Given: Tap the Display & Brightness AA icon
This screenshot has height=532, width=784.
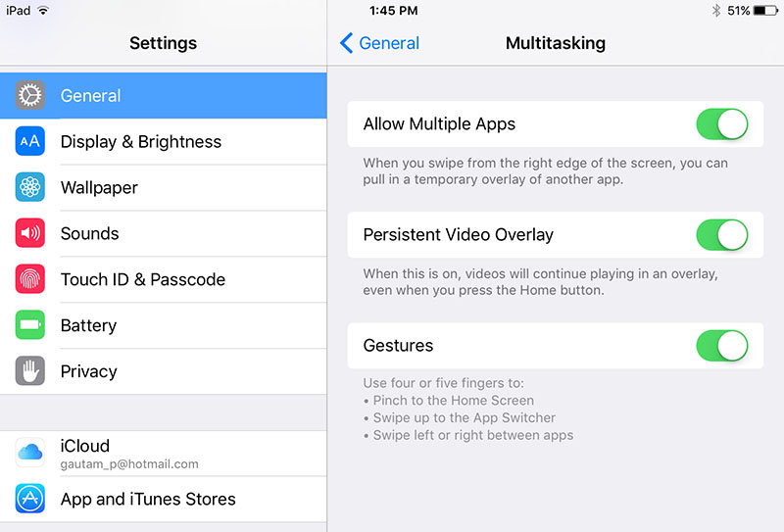Looking at the screenshot, I should coord(30,141).
